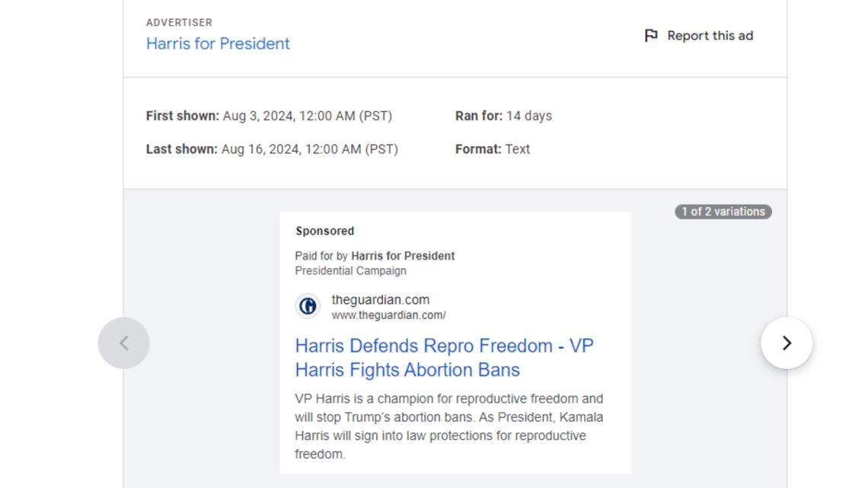Open the Harris for President advertiser page
868x488 pixels.
[218, 43]
